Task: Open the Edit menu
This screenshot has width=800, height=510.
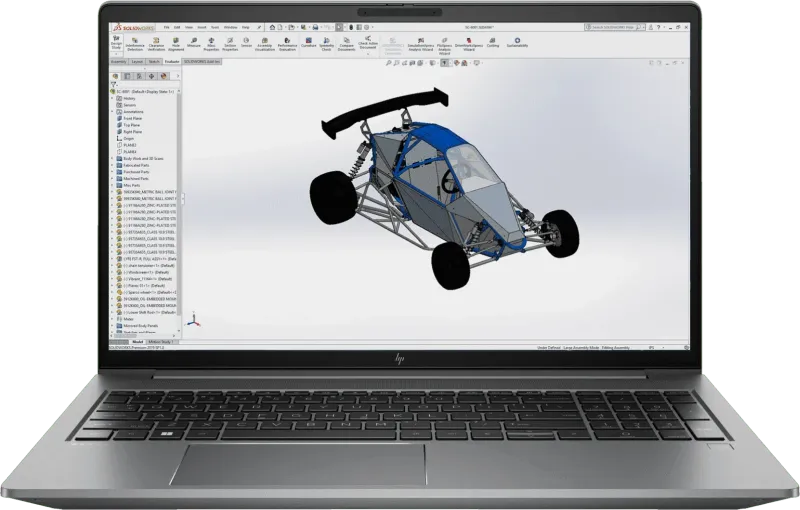Action: (x=177, y=27)
